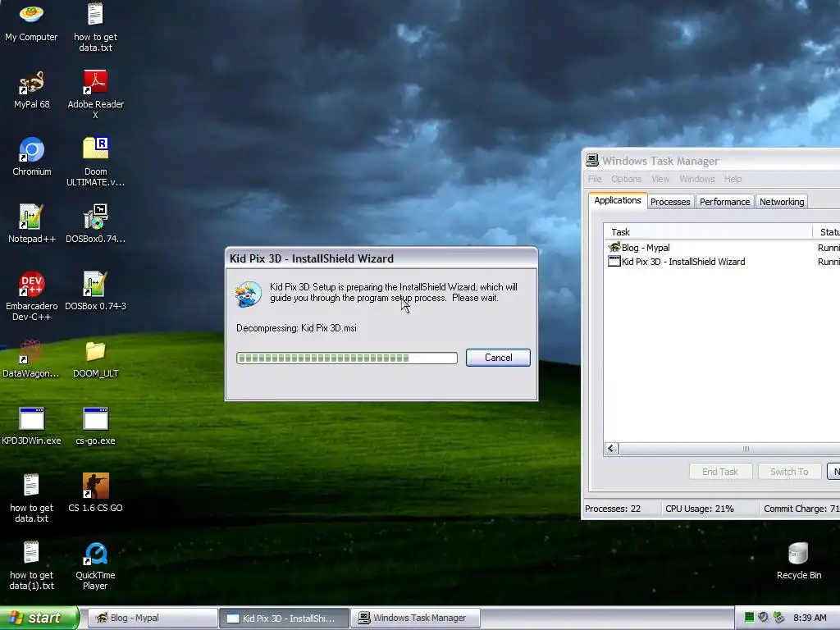Click the Kid Pix mascot icon in the wizard
This screenshot has height=630, width=840.
pos(248,294)
